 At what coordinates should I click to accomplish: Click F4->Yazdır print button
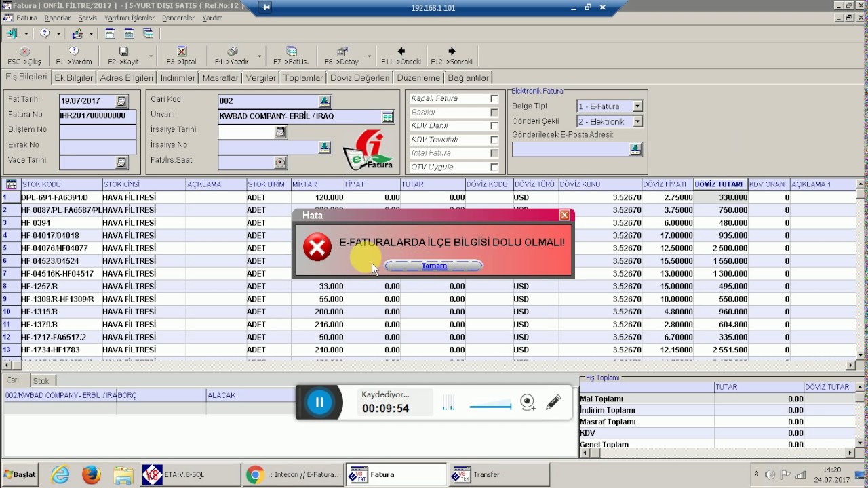click(x=232, y=56)
